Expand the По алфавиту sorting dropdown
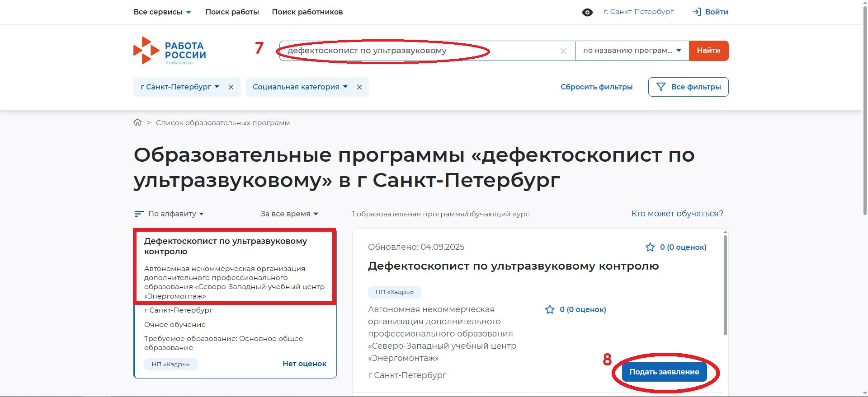This screenshot has width=868, height=397. pyautogui.click(x=170, y=214)
